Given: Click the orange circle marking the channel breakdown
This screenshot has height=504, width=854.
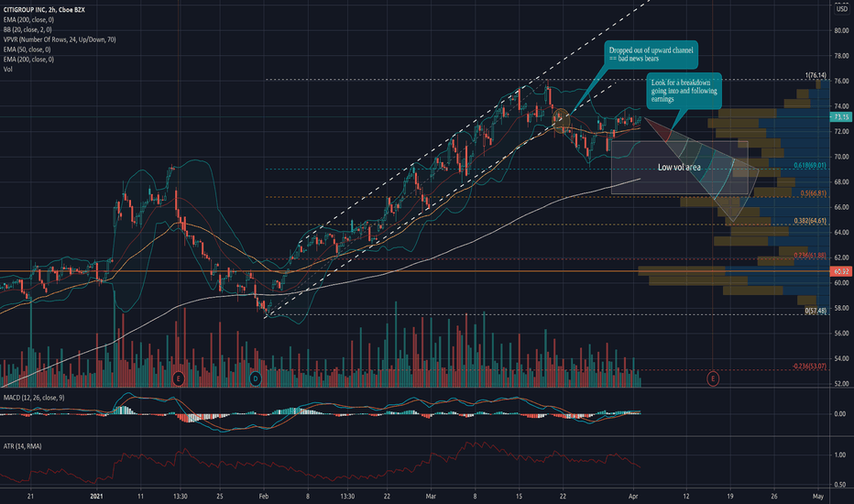Looking at the screenshot, I should click(561, 120).
